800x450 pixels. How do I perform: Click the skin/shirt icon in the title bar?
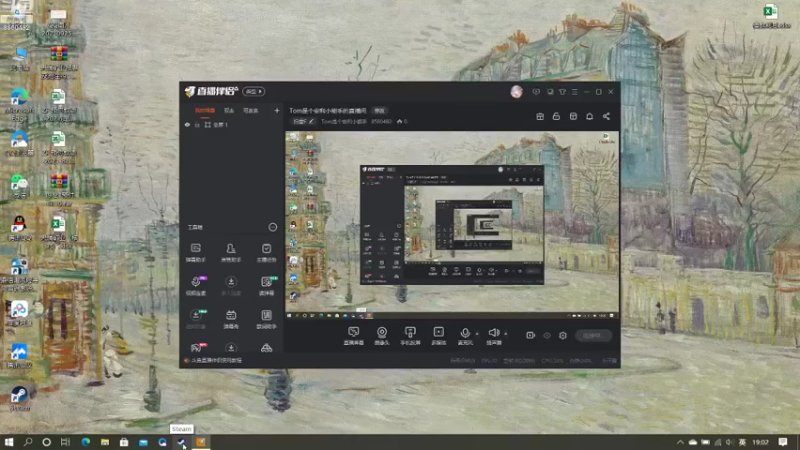click(x=562, y=92)
